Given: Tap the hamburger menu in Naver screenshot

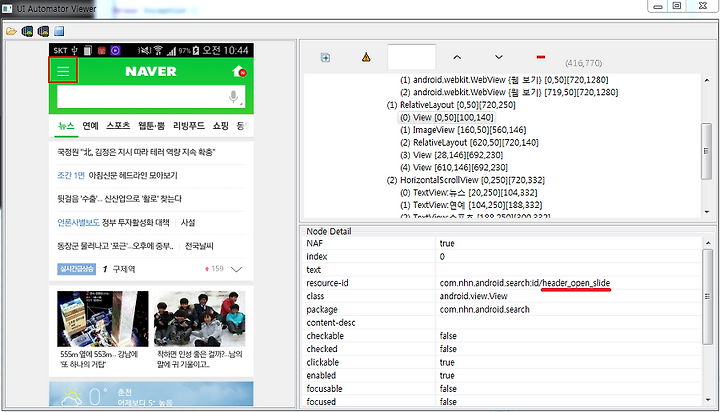Looking at the screenshot, I should (x=63, y=71).
